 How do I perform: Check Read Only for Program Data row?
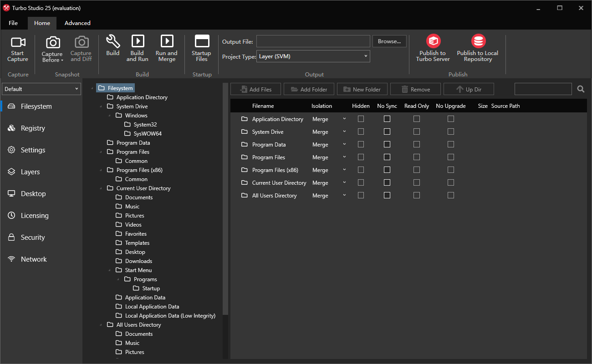417,144
